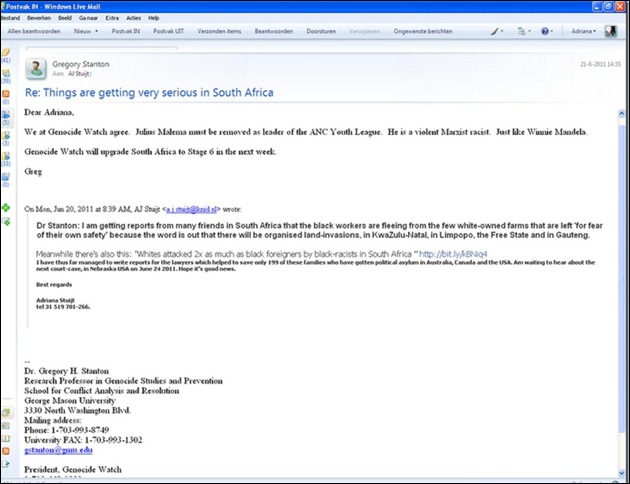Open dropdown arrow beside Help icon
The image size is (630, 484).
pos(552,31)
